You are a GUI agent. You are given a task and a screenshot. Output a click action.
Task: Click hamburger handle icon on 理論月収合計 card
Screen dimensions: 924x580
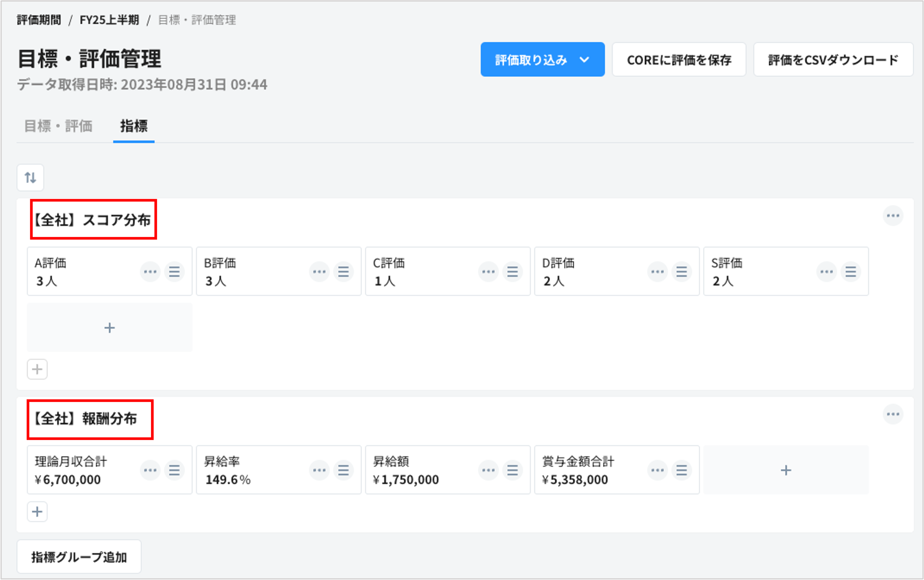pos(174,470)
